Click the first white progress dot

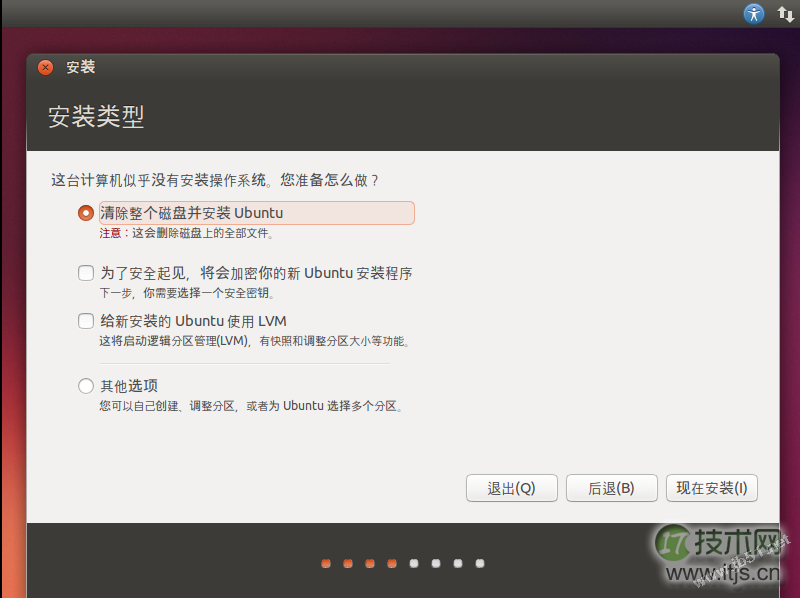pyautogui.click(x=414, y=563)
